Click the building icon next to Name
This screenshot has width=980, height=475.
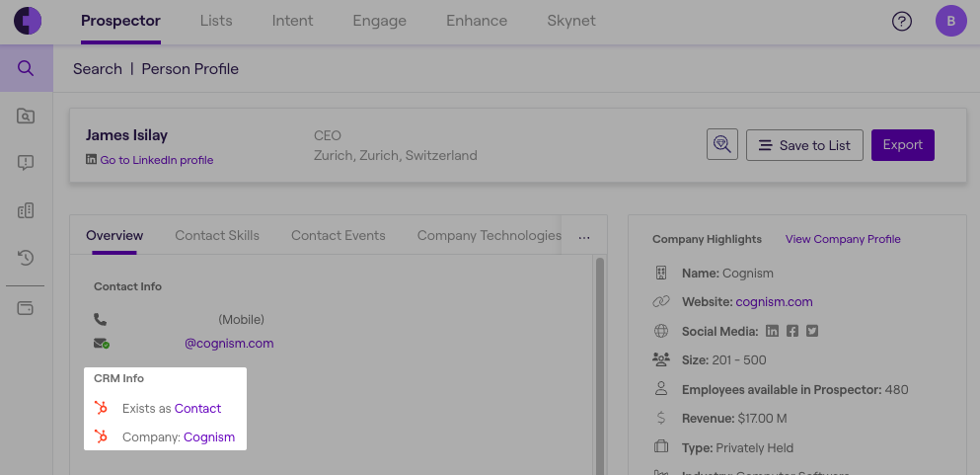point(661,274)
